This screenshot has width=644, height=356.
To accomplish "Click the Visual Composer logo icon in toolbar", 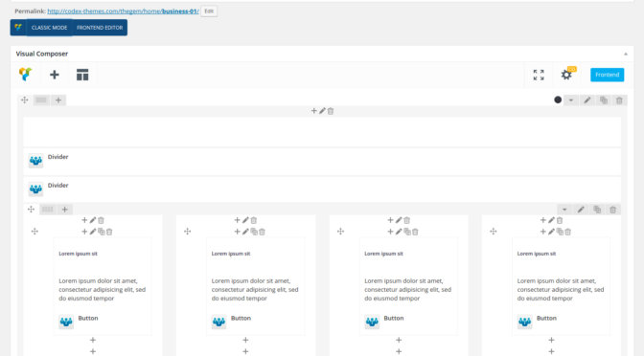I will pyautogui.click(x=26, y=75).
